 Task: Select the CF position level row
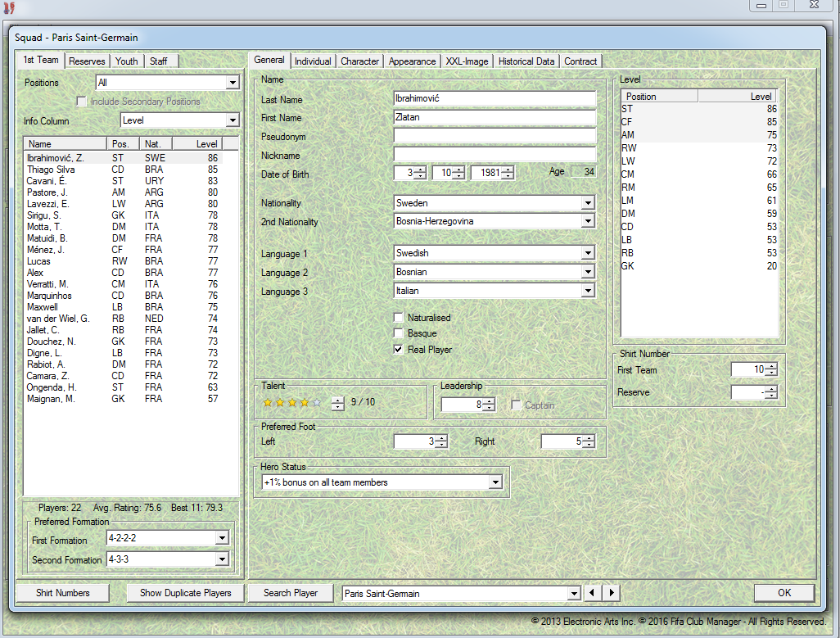699,121
